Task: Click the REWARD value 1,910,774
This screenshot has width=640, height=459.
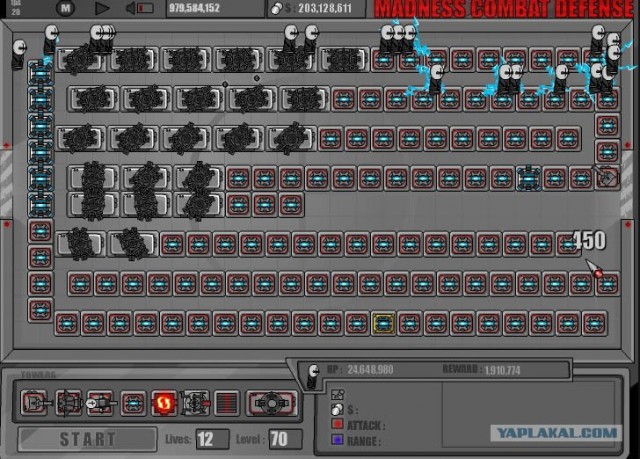Action: tap(502, 370)
